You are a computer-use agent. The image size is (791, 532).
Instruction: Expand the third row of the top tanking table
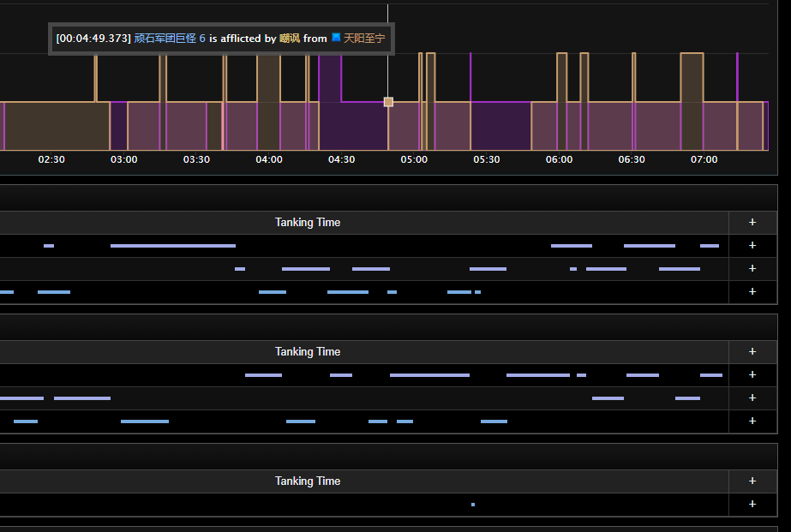tap(752, 291)
